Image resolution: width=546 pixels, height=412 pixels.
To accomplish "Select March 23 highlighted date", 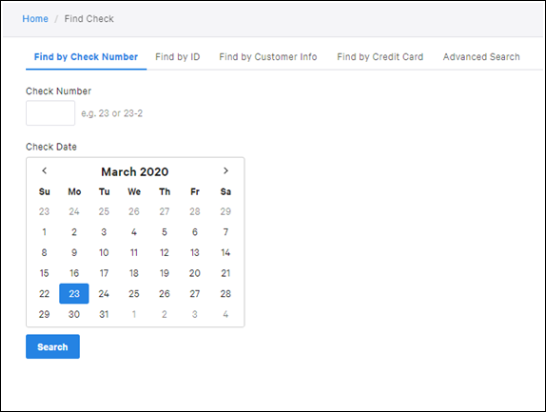I will [74, 294].
